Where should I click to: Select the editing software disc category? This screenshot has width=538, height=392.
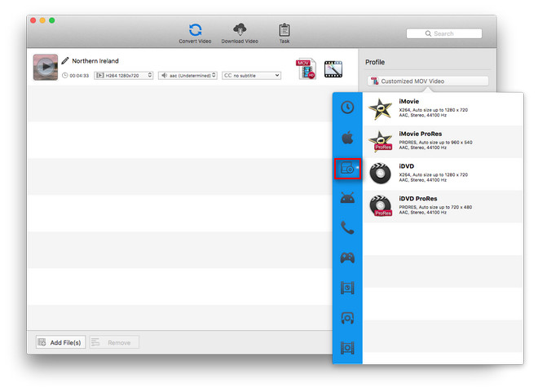(347, 169)
